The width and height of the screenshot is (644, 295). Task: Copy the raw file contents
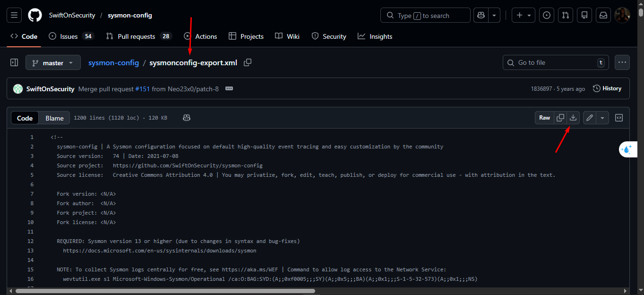tap(560, 118)
